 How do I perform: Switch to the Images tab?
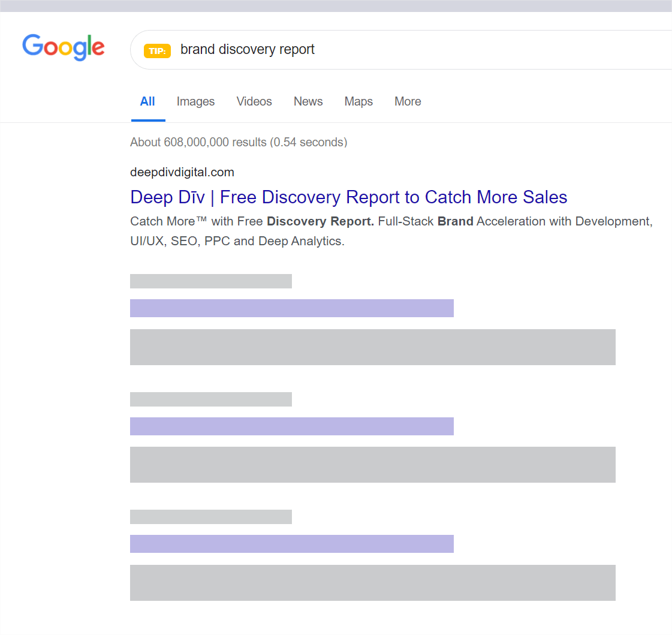click(195, 101)
